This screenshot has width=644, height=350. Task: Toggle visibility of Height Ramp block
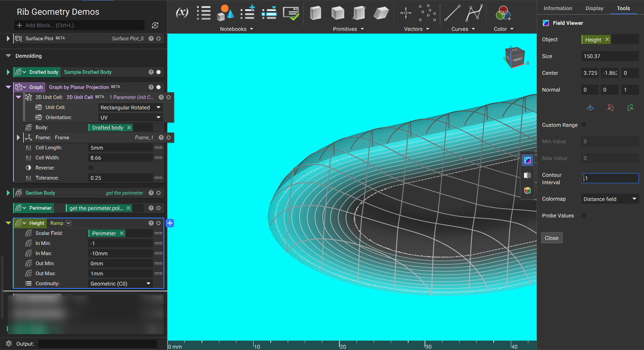[159, 223]
